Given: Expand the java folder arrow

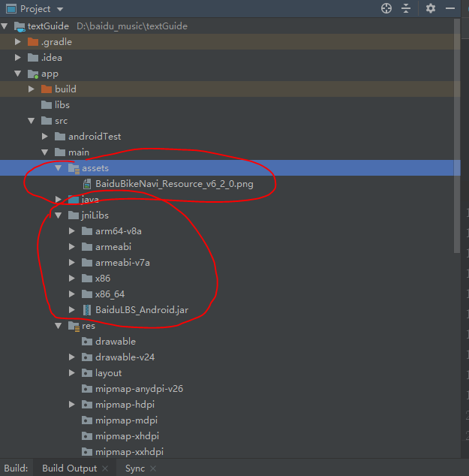Looking at the screenshot, I should [59, 200].
